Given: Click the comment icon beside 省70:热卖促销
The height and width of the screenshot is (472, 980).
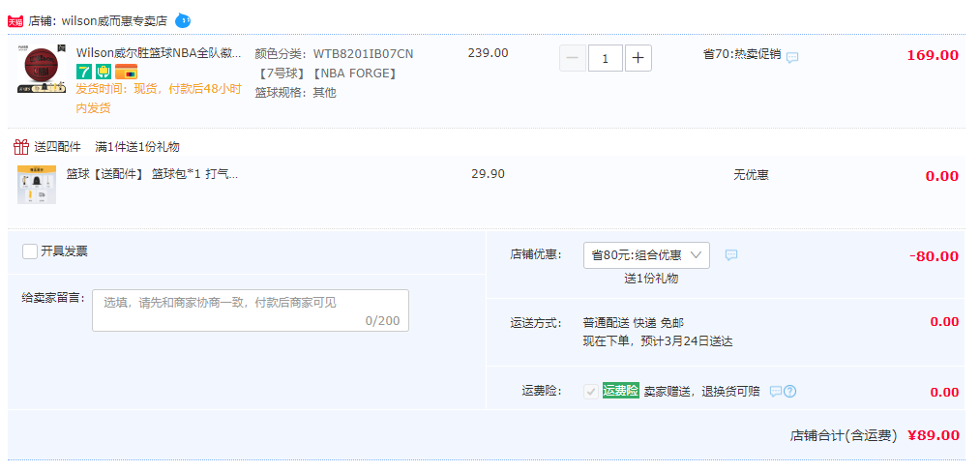Looking at the screenshot, I should 792,57.
